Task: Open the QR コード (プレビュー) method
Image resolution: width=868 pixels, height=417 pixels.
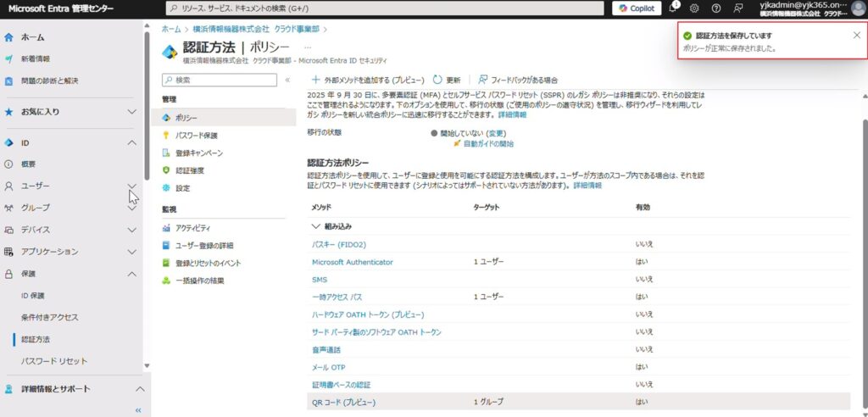Action: coord(344,402)
